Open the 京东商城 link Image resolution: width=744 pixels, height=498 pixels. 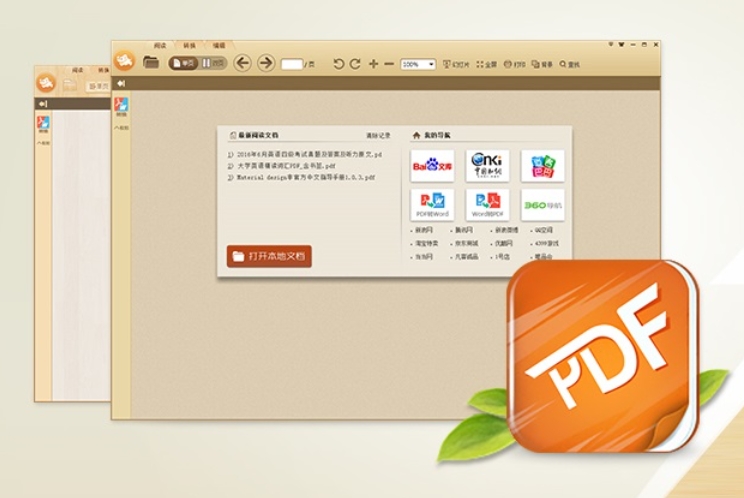465,243
